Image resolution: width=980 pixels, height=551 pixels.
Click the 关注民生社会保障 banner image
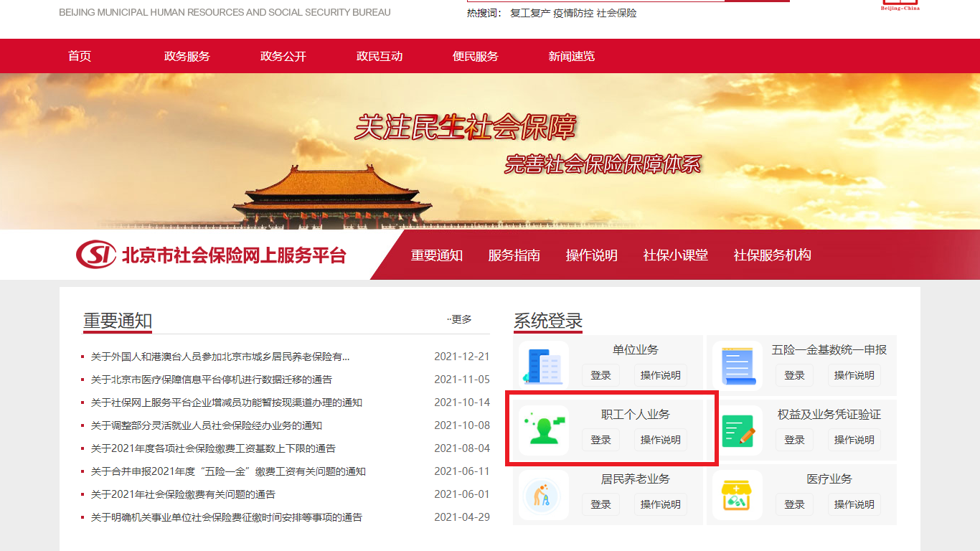490,151
